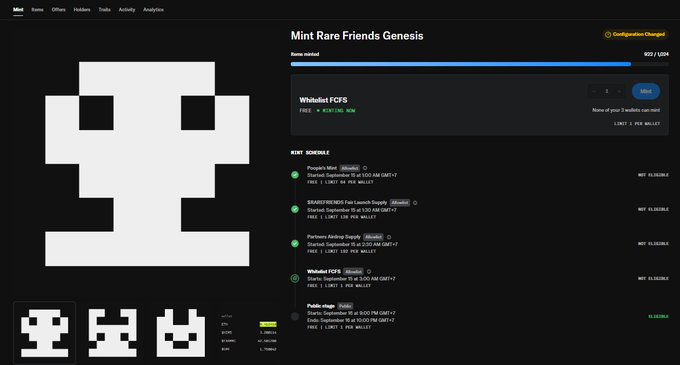
Task: Click green checkmark for $RAREFRIENDS Fair Launch
Action: pos(295,209)
